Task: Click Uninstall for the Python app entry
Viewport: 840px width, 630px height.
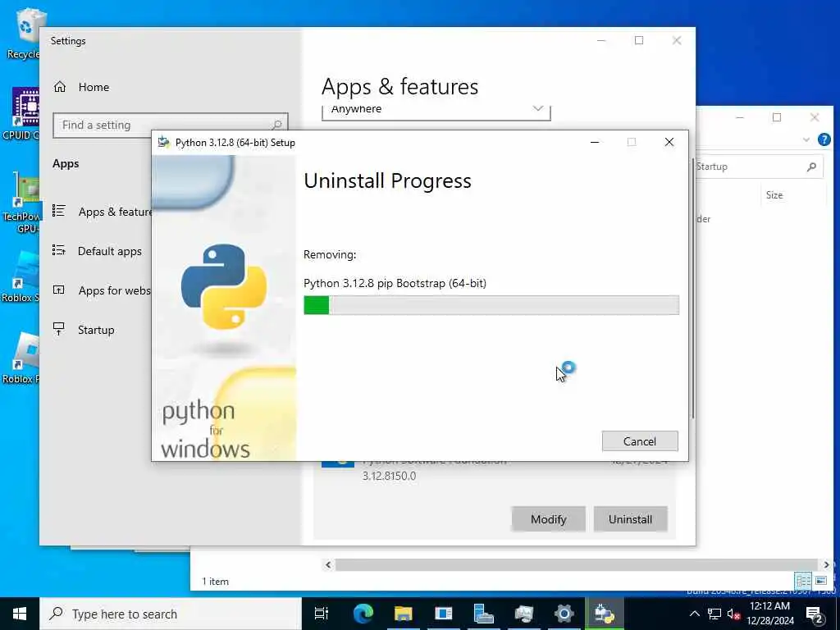Action: [630, 519]
